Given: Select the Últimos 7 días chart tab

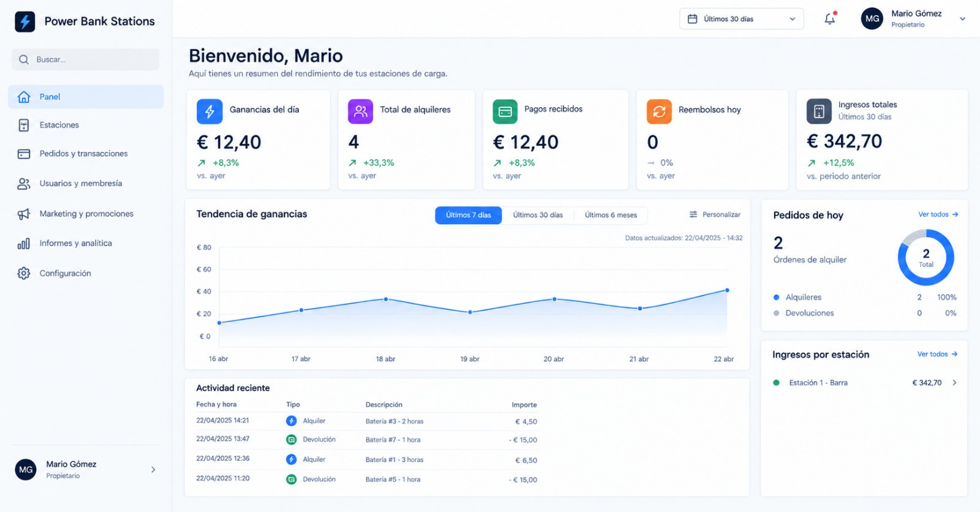Looking at the screenshot, I should [x=469, y=215].
